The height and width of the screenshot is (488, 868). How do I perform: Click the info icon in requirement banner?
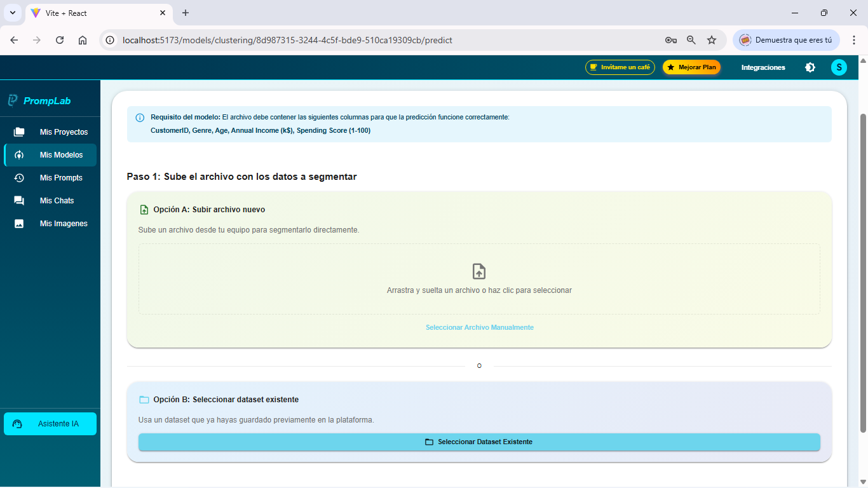[x=140, y=118]
